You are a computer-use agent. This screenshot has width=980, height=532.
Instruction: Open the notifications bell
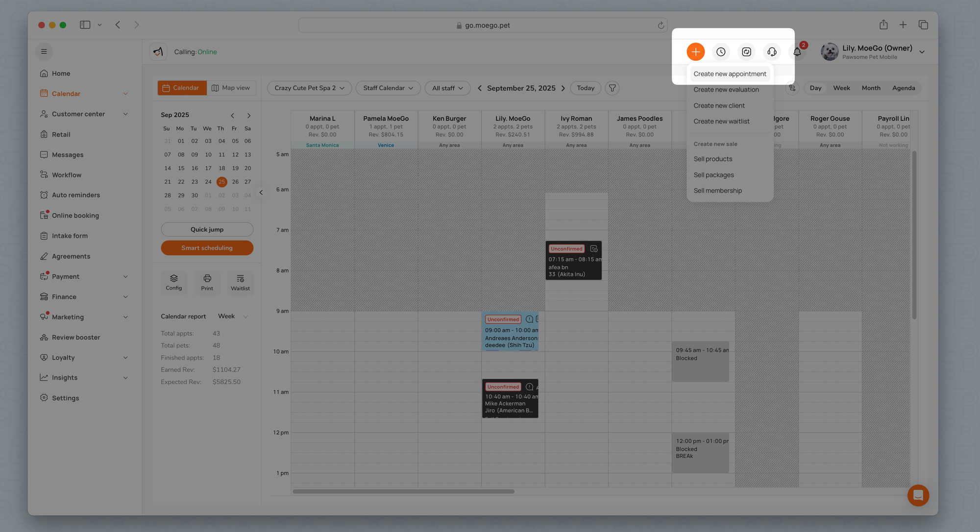797,52
